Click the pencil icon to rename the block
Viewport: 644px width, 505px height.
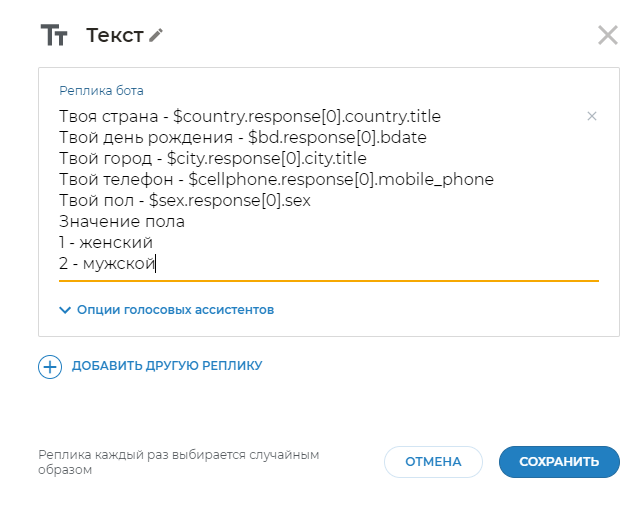point(156,36)
